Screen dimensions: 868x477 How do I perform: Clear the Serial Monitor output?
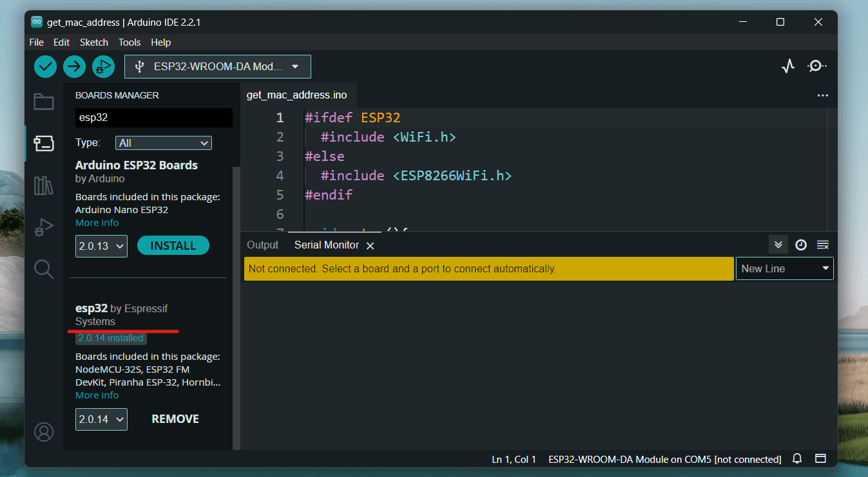point(822,245)
